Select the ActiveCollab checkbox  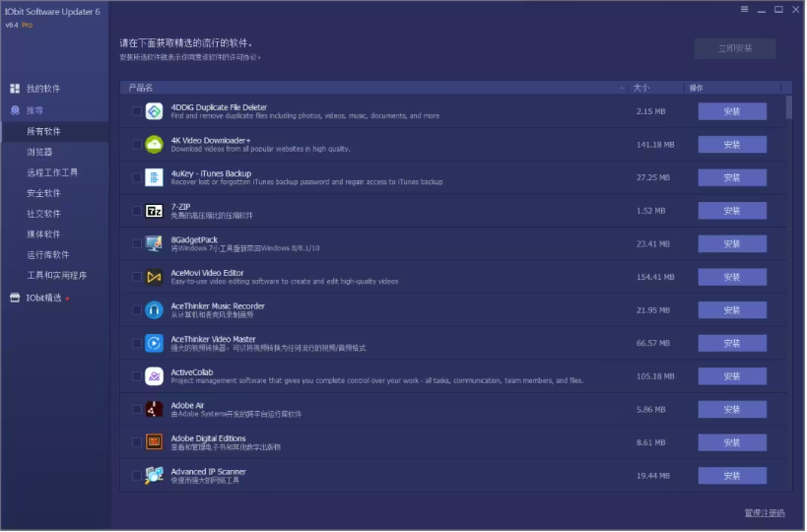coord(137,376)
